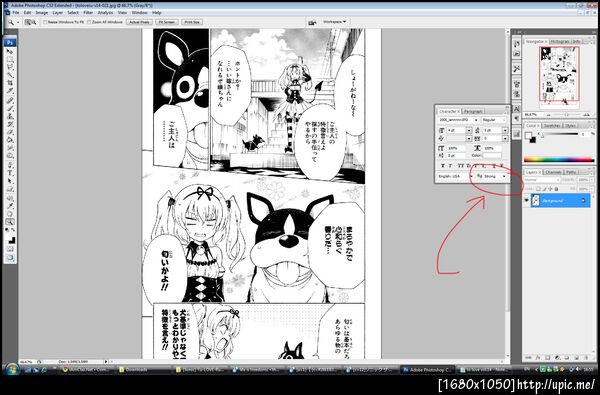Click the Print Size button
This screenshot has width=600, height=395.
[x=192, y=22]
